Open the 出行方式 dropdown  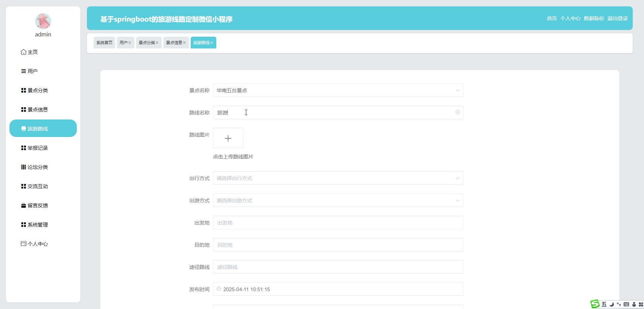(x=338, y=178)
